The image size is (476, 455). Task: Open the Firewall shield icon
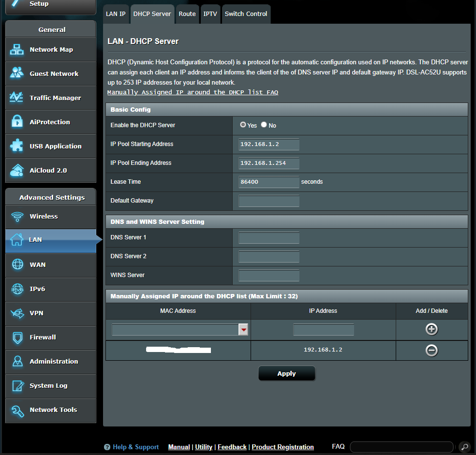coord(17,337)
